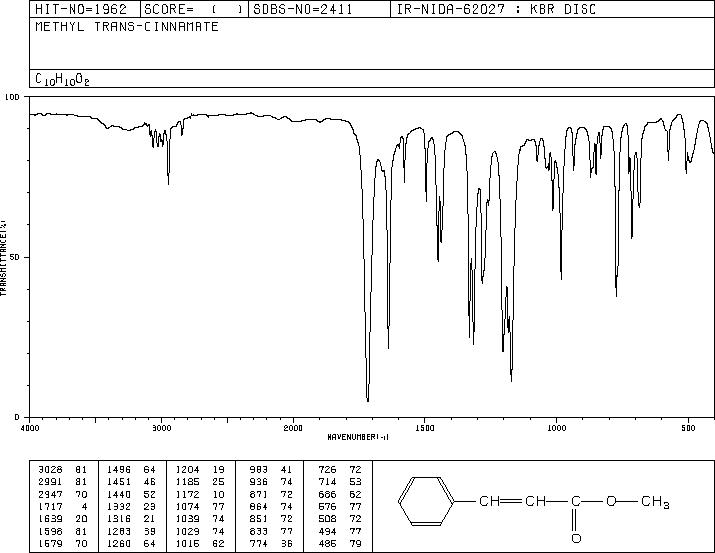Click the 3028 peak table entry
The height and width of the screenshot is (553, 715).
point(62,470)
